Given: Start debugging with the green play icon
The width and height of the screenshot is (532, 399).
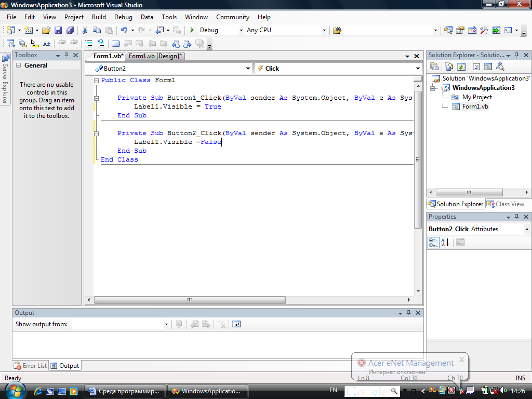Looking at the screenshot, I should (192, 30).
